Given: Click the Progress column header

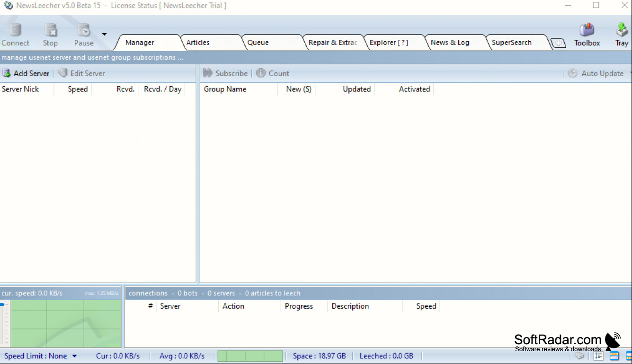Looking at the screenshot, I should tap(304, 306).
